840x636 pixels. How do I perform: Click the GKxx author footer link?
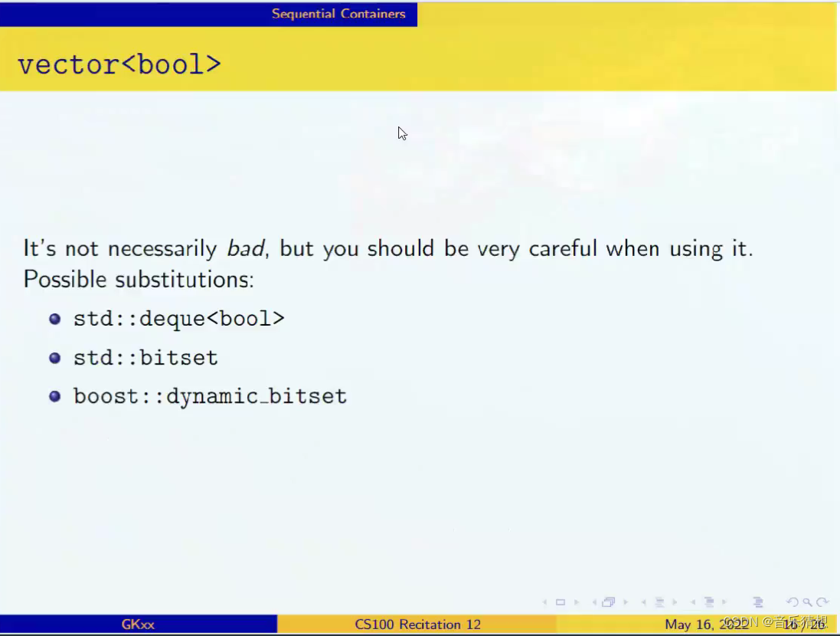click(x=138, y=625)
